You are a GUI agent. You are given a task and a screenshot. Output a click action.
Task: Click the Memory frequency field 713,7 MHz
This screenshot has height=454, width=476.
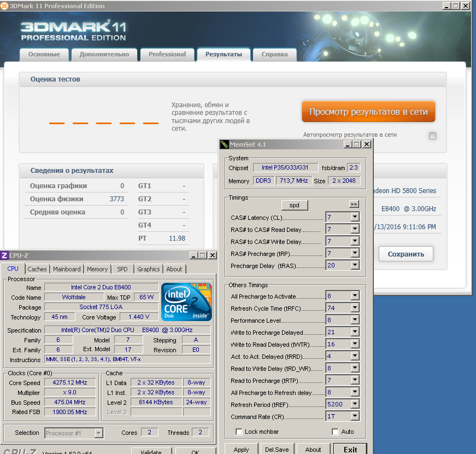point(294,181)
